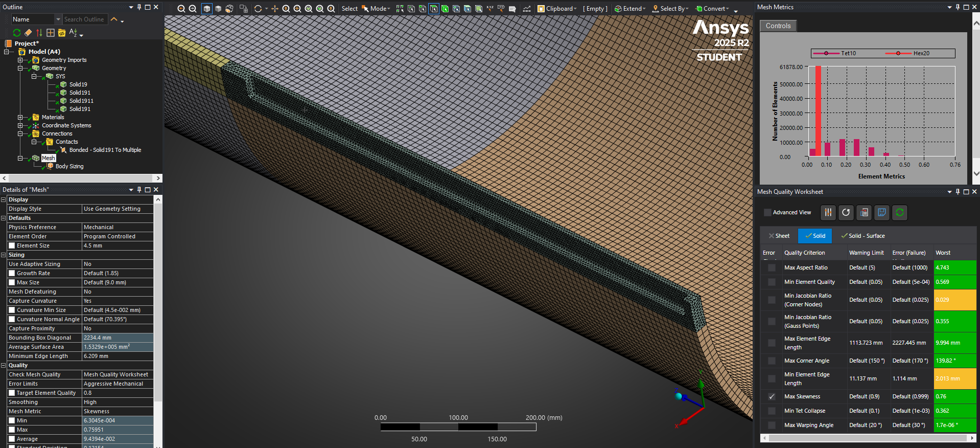Click the Select Mode cursor icon
Viewport: 980px width, 448px height.
[x=365, y=9]
